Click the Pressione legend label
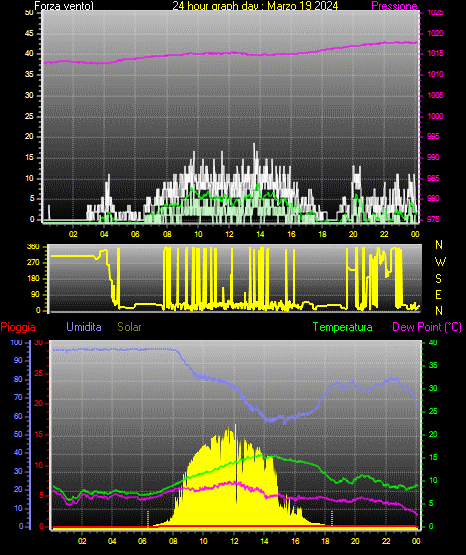Screen dimensions: 466x555 tap(394, 5)
